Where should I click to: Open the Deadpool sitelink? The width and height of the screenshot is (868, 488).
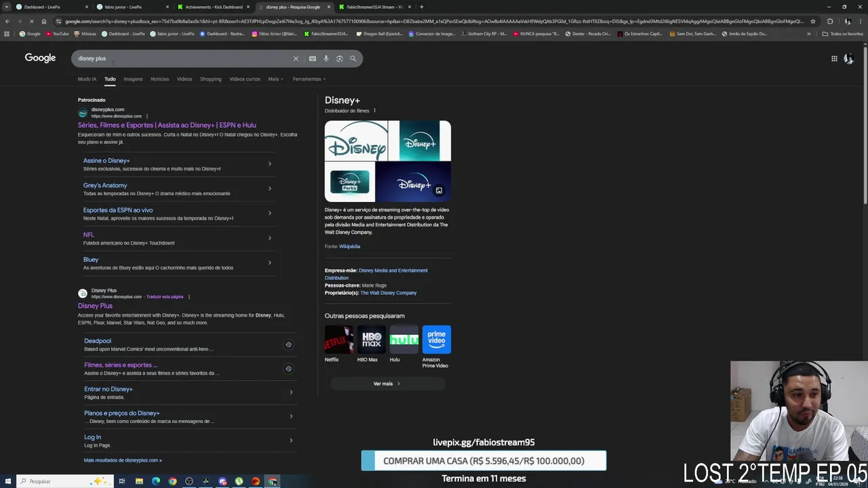(98, 341)
